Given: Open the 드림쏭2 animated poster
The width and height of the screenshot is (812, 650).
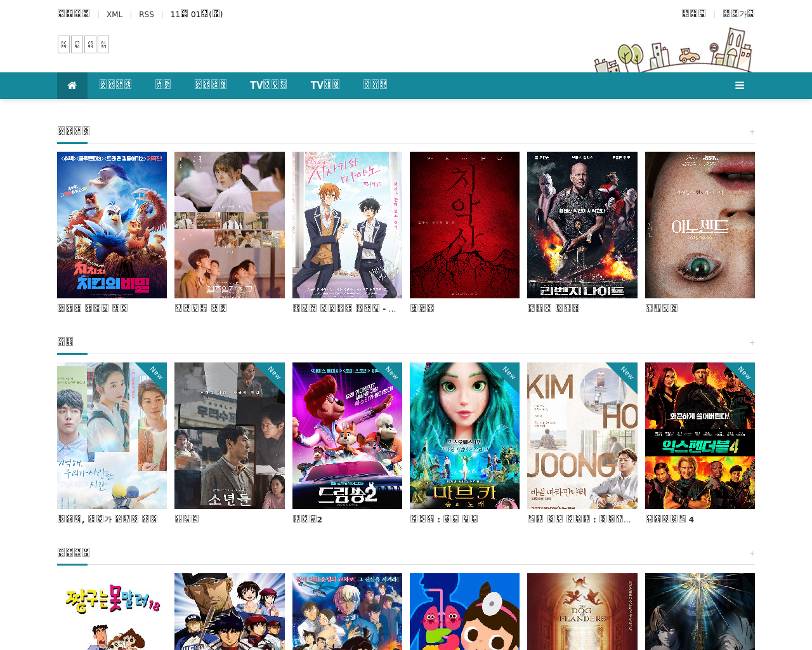Looking at the screenshot, I should click(x=347, y=435).
